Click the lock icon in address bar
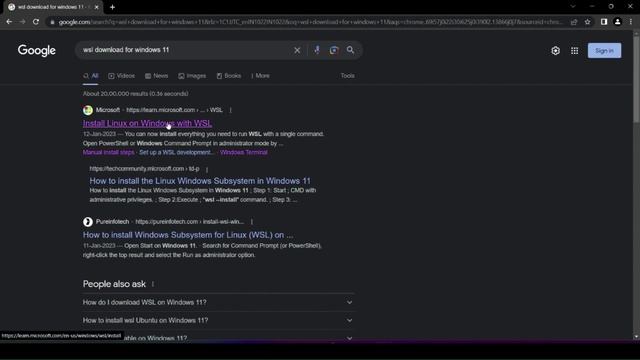 point(52,22)
